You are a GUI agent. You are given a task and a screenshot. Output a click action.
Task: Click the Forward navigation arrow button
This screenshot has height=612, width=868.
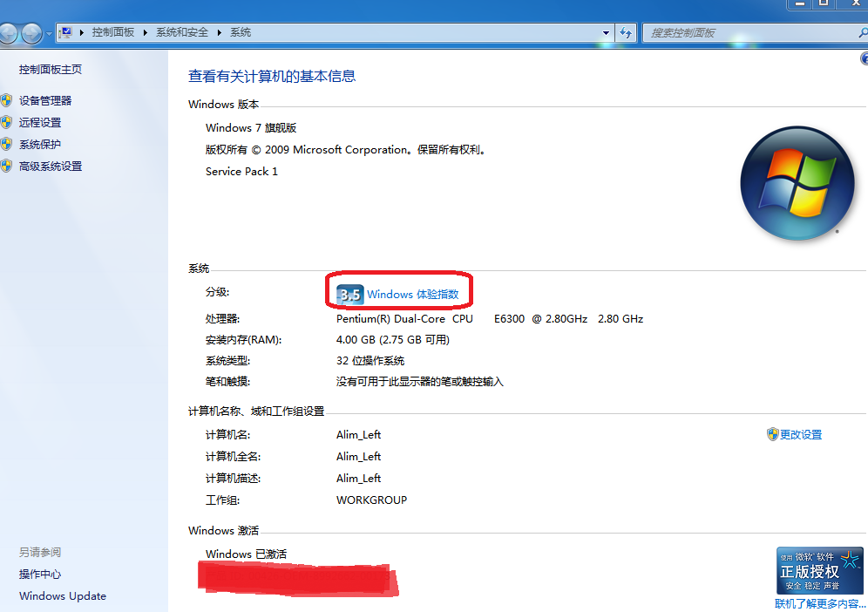31,33
